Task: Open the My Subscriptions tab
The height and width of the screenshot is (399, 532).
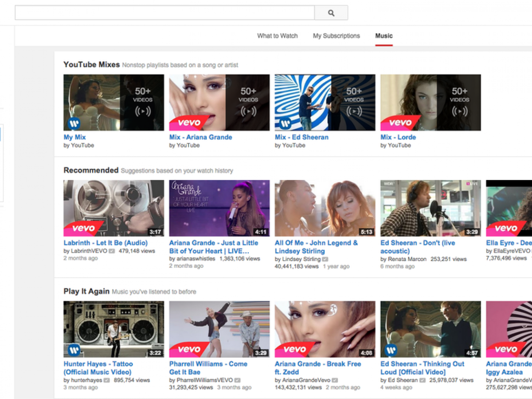Action: pos(336,36)
